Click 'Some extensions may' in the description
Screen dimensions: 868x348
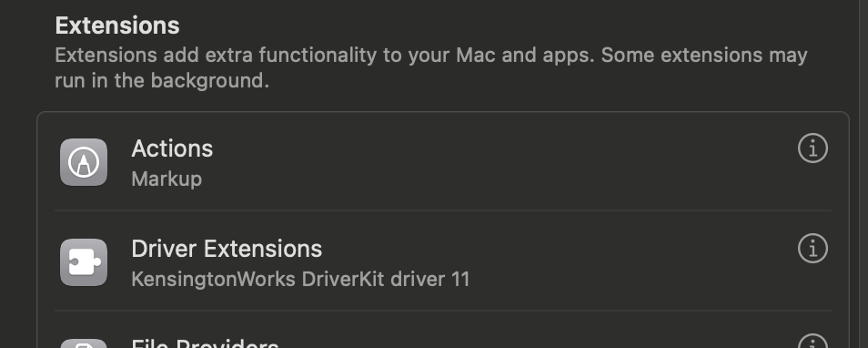[x=704, y=56]
